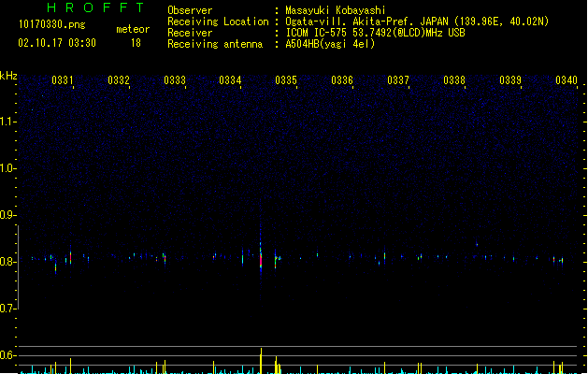Click the Observer label
This screenshot has width=588, height=374.
pyautogui.click(x=190, y=10)
